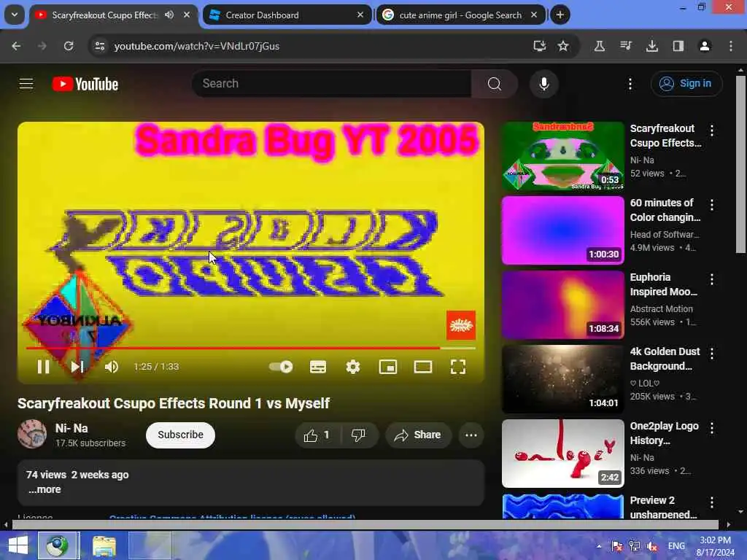View site information icon in address bar
747x560 pixels.
[x=99, y=46]
